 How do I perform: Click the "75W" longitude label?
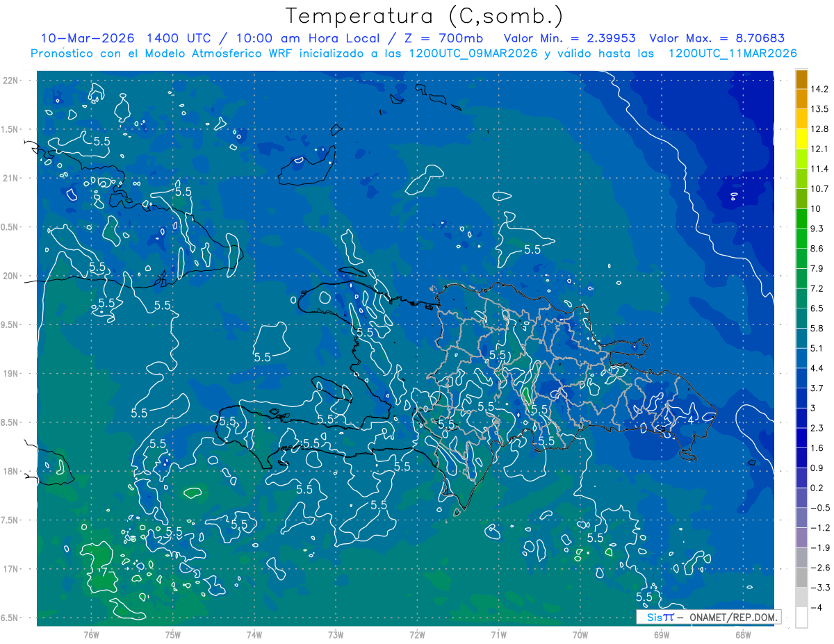[x=173, y=635]
